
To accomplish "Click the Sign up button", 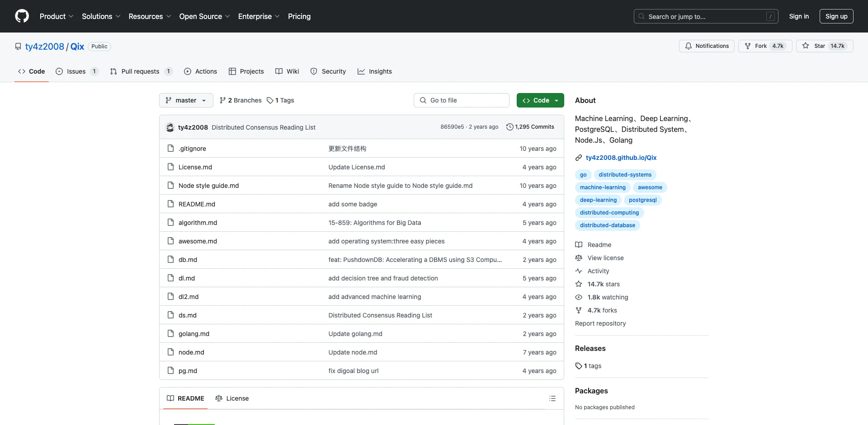I will coord(836,16).
